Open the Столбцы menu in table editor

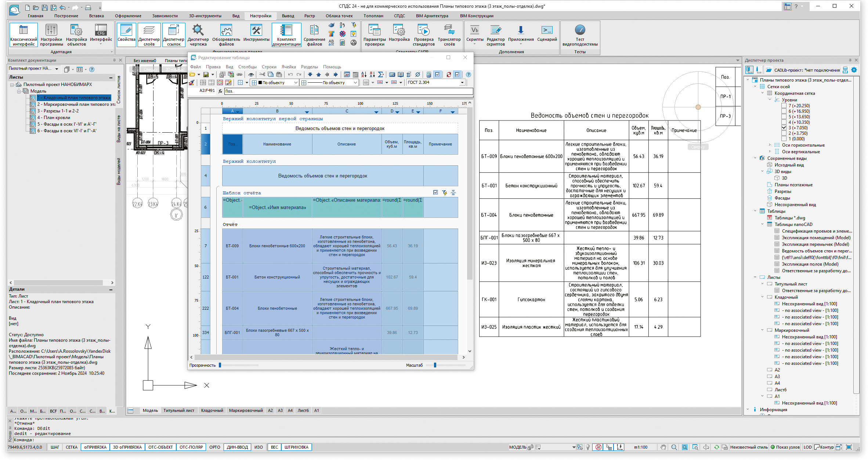pyautogui.click(x=247, y=67)
